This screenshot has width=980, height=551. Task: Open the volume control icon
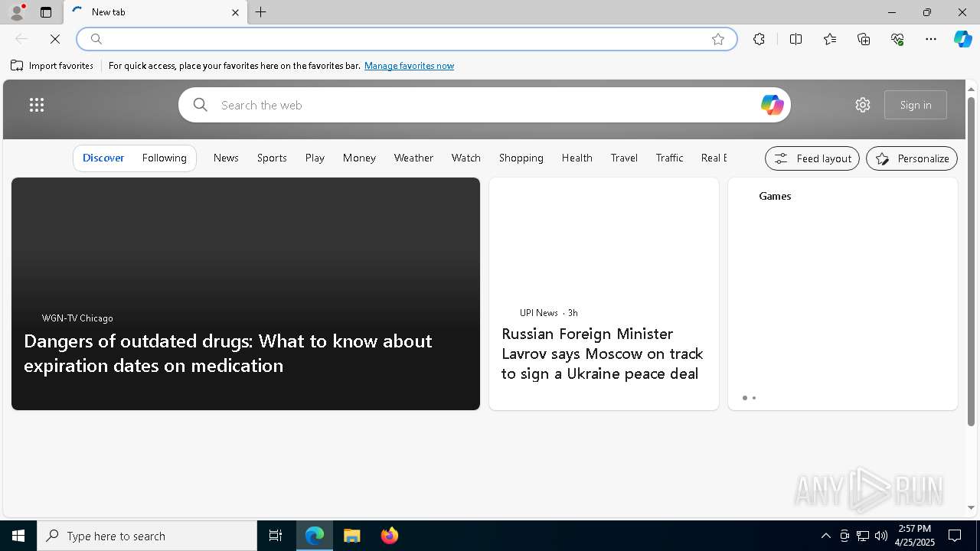881,536
